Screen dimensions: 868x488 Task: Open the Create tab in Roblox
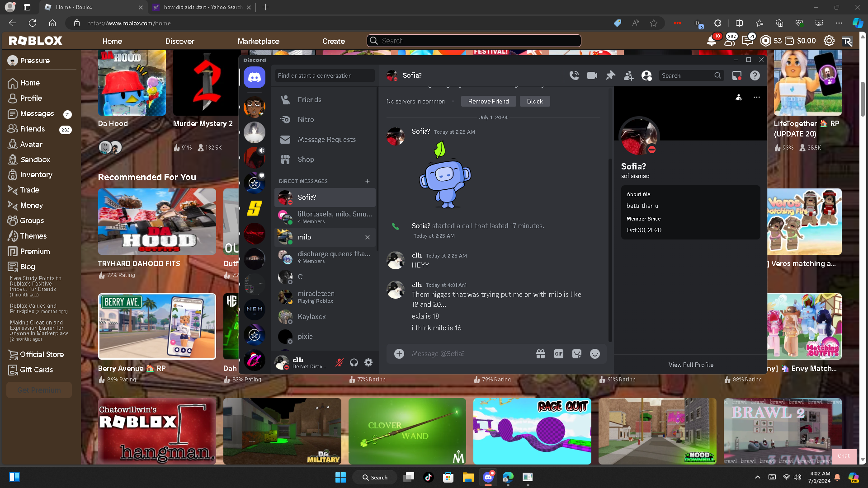click(334, 41)
